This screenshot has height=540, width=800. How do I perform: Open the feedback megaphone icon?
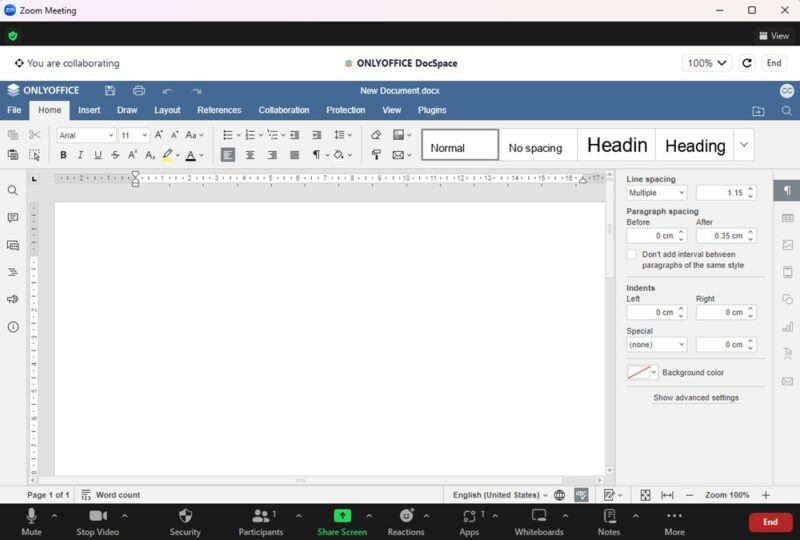13,299
